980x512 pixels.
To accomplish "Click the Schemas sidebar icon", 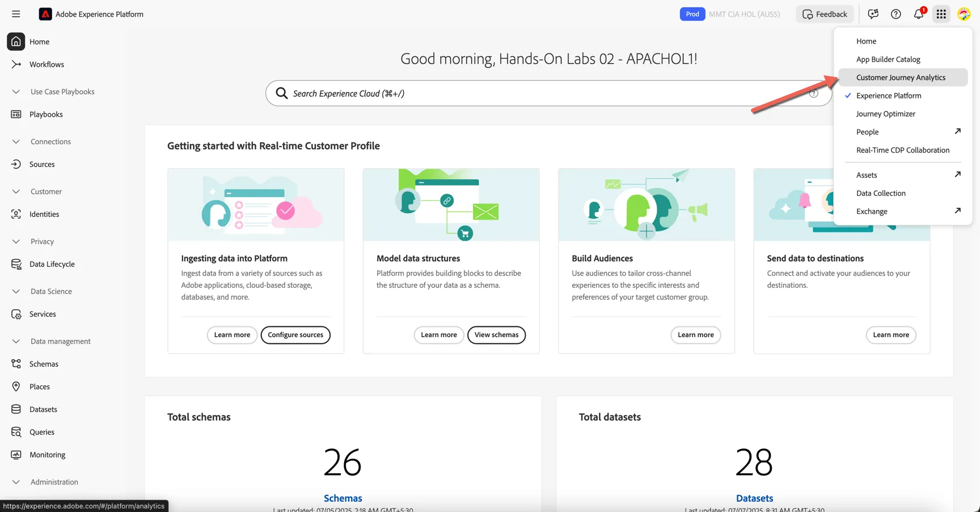I will [x=16, y=364].
